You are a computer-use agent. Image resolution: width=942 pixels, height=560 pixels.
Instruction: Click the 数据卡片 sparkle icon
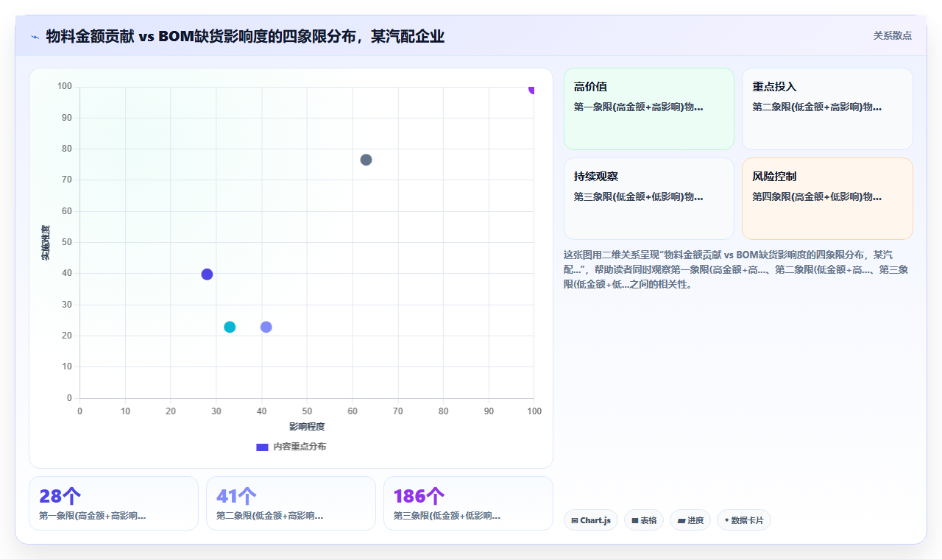point(727,520)
